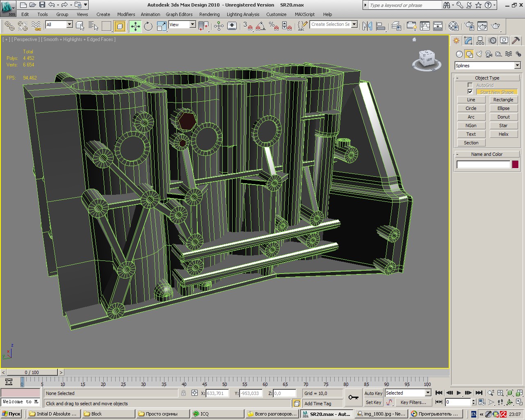
Task: Open selection filter All dropdown
Action: (69, 25)
